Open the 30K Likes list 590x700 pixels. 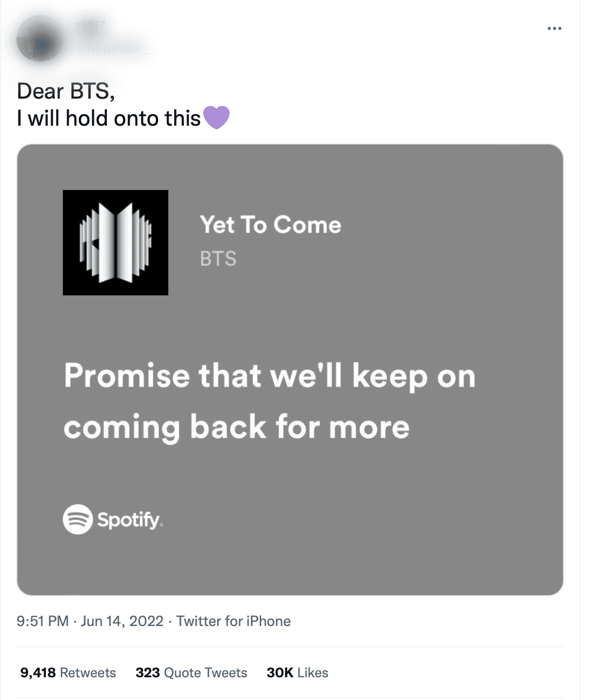point(296,672)
